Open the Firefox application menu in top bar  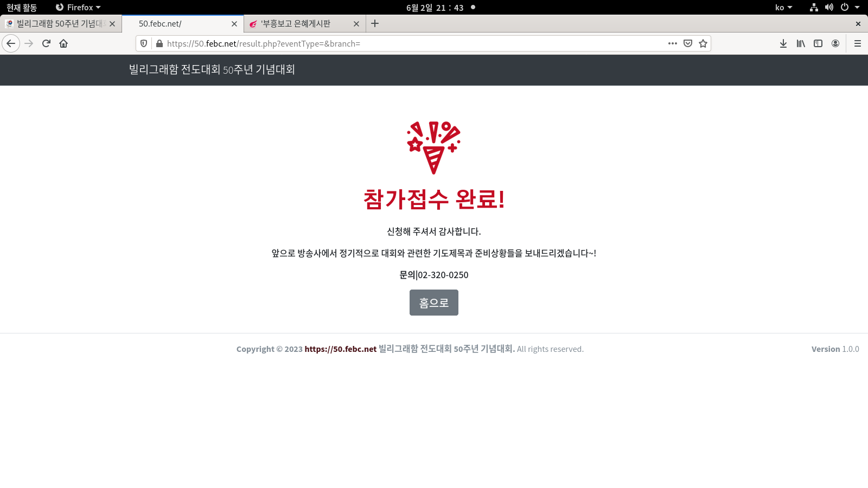[79, 8]
